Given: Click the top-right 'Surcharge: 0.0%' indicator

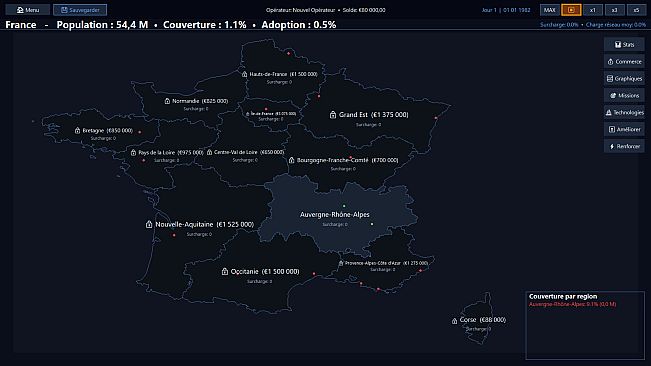Looking at the screenshot, I should tap(559, 24).
